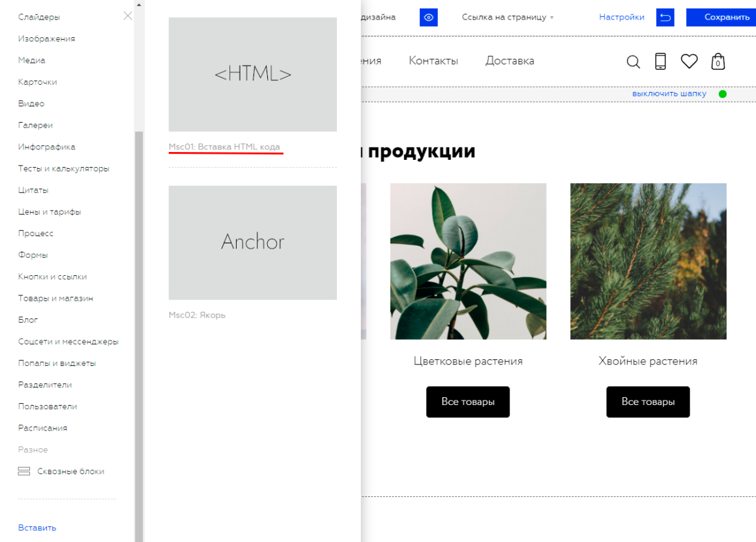The height and width of the screenshot is (542, 756).
Task: Click the Хвойные растения pine image
Action: tap(648, 261)
